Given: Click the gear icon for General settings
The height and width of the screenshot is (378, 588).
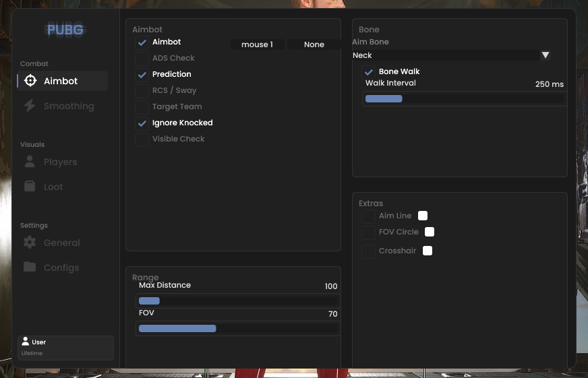Looking at the screenshot, I should (x=30, y=243).
